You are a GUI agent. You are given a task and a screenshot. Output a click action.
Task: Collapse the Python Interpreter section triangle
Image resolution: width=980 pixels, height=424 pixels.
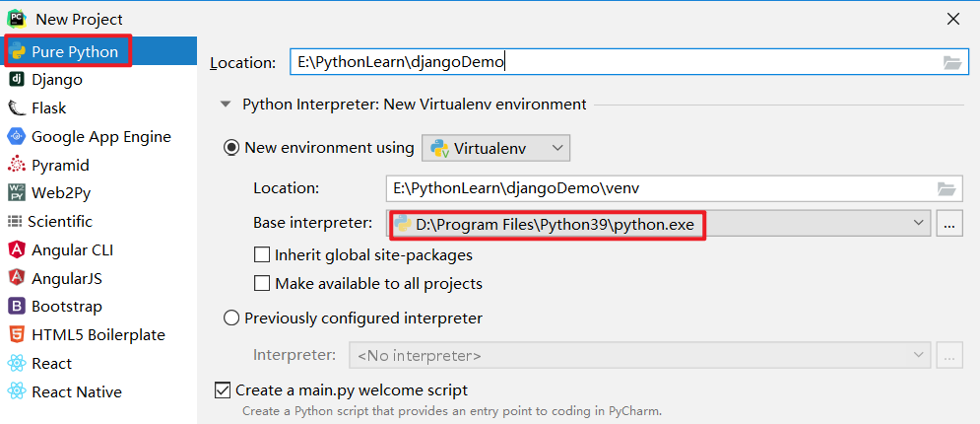pyautogui.click(x=227, y=104)
